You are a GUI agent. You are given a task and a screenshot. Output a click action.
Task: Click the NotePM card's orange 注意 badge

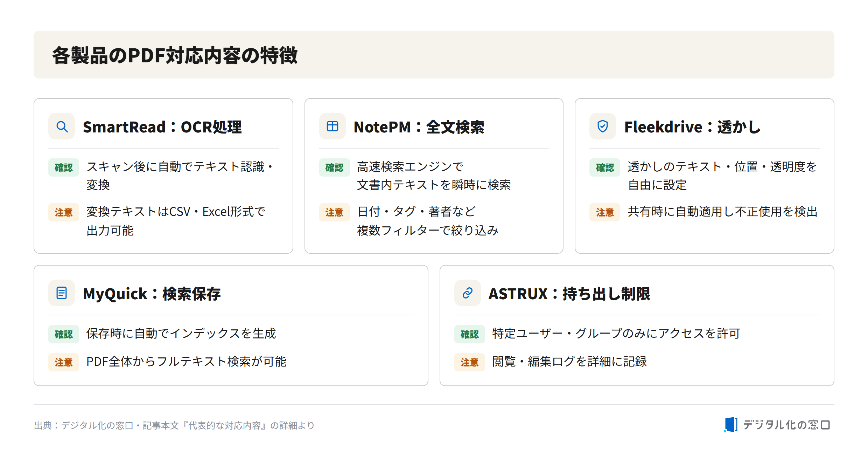[334, 212]
